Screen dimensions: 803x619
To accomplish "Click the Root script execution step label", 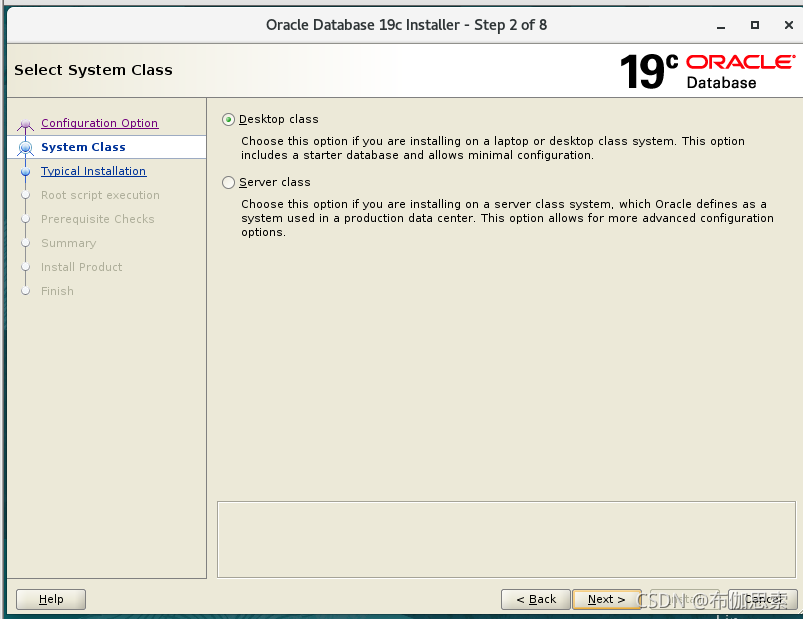I will 100,195.
